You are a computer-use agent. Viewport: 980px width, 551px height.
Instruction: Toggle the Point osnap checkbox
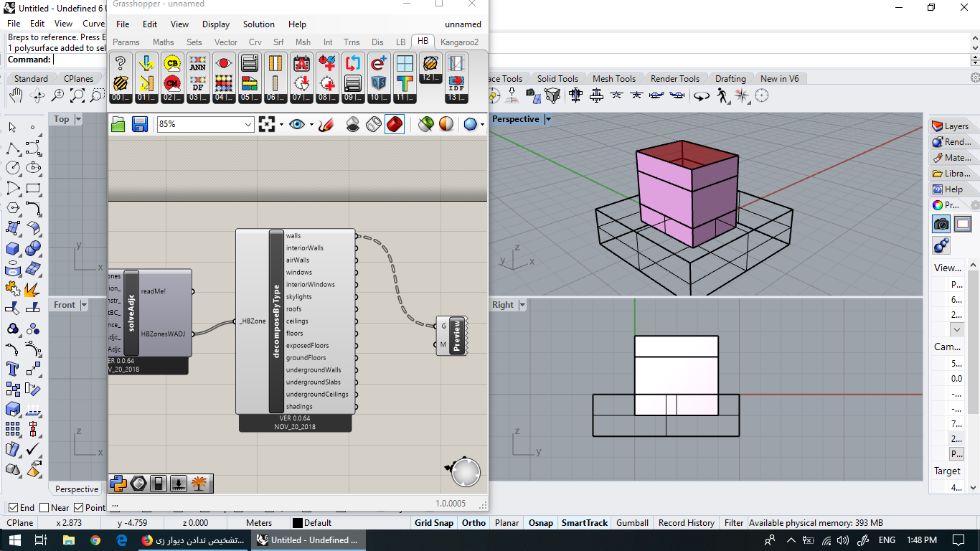(x=79, y=508)
